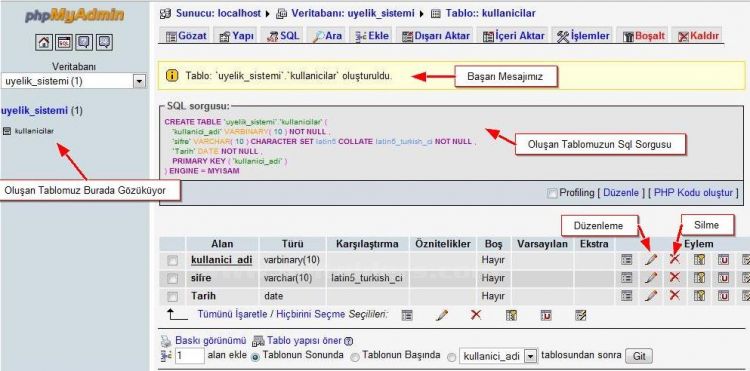Click red X icon in Seçilileri row

coord(476,315)
